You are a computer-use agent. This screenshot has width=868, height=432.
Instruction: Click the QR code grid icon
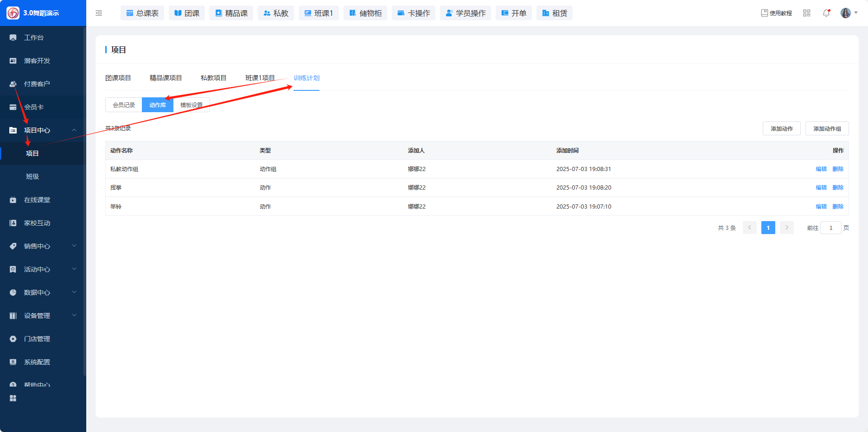[x=807, y=13]
